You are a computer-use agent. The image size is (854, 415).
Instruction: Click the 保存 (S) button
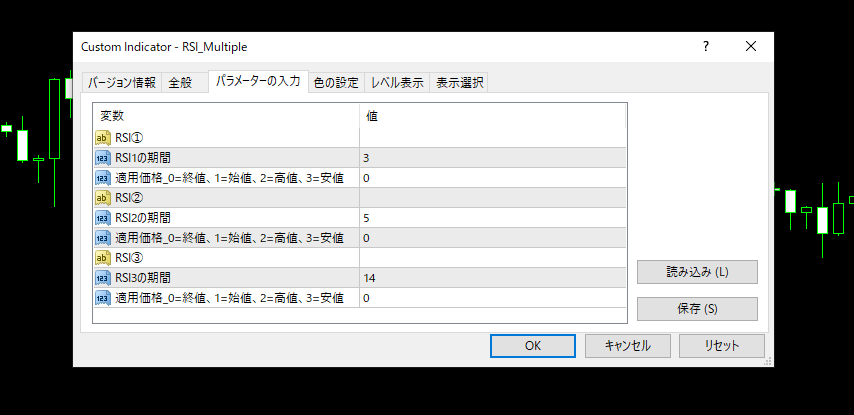coord(697,309)
